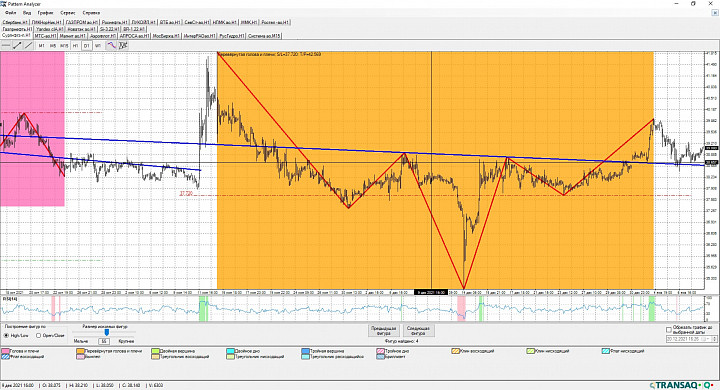Switch timeframe to D1
This screenshot has height=390, width=720.
pyautogui.click(x=86, y=45)
